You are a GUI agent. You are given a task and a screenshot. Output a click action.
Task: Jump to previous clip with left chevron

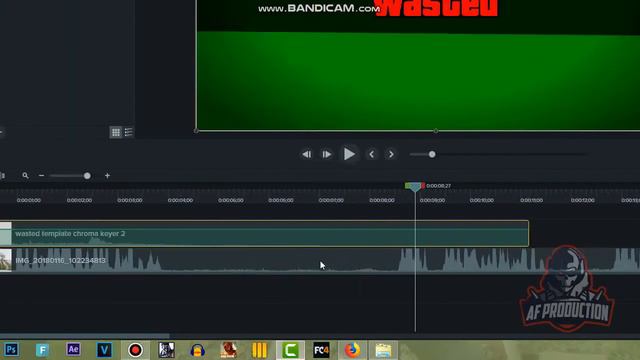[371, 154]
